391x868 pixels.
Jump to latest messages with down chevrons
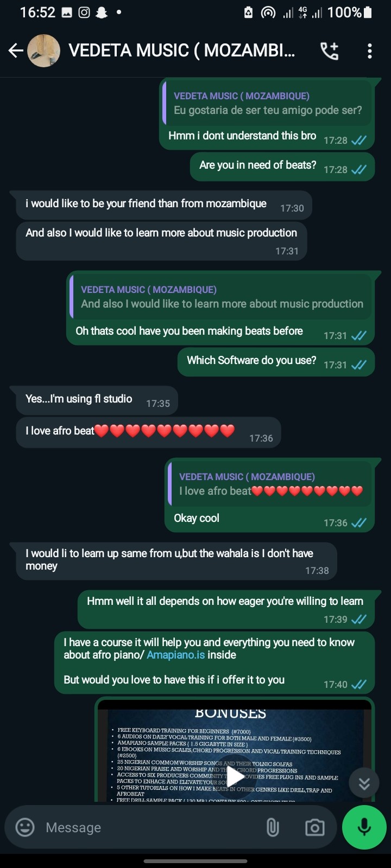pyautogui.click(x=364, y=783)
